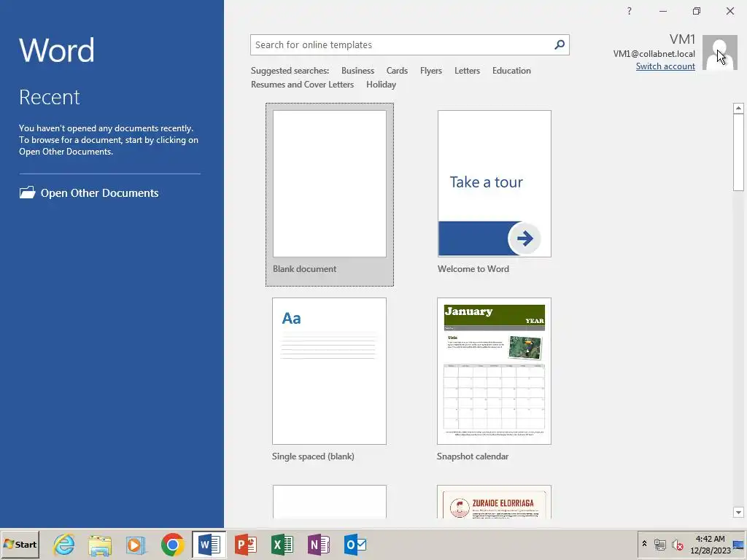Select the Single spaced (blank) template

[x=329, y=379]
